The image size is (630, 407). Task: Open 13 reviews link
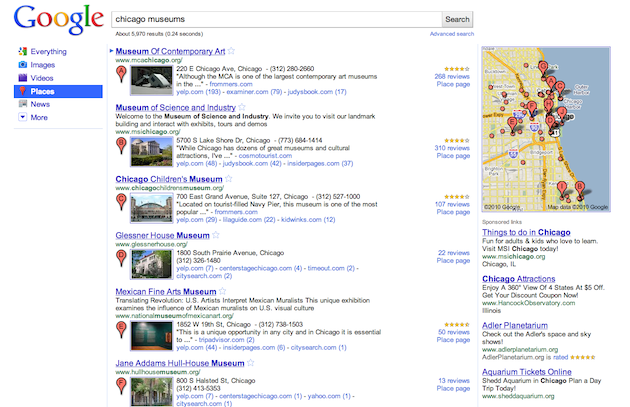[454, 380]
